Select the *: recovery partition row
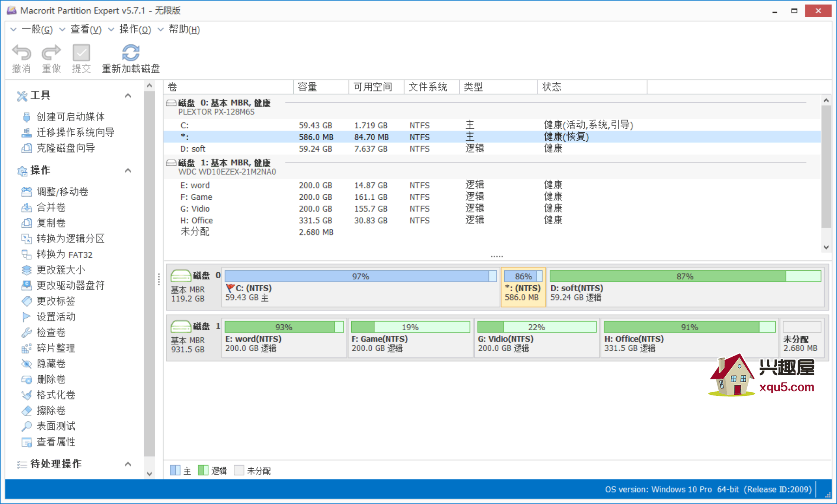 click(x=492, y=137)
